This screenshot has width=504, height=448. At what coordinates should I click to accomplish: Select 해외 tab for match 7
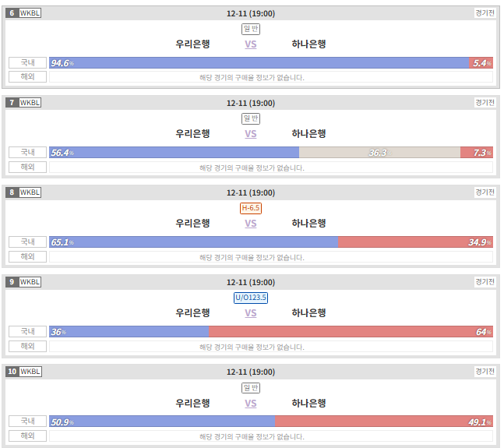click(27, 167)
